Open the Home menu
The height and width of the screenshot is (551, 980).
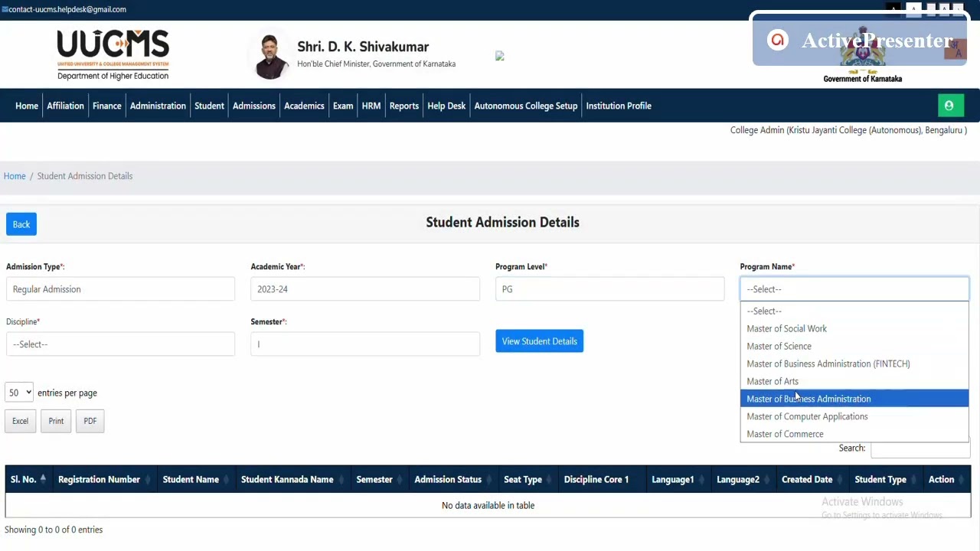27,106
